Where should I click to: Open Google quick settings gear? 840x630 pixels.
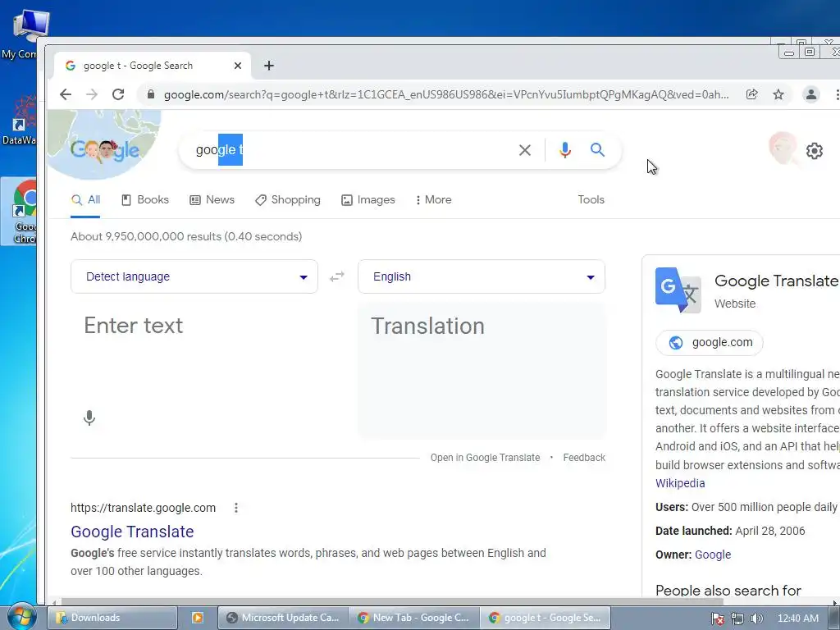coord(815,151)
